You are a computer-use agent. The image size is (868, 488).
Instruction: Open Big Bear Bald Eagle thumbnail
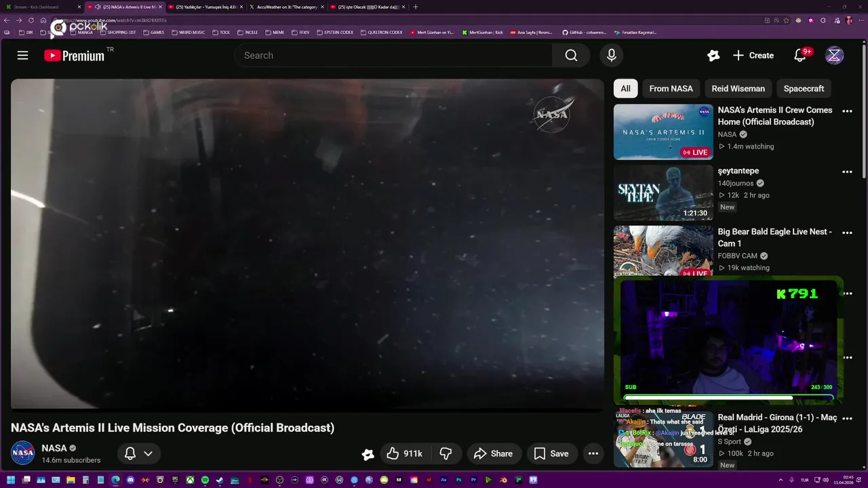663,251
